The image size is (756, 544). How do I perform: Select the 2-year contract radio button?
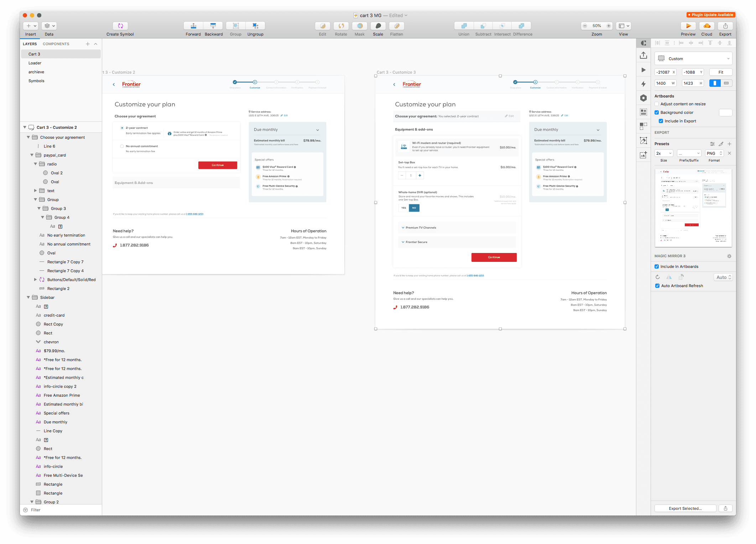pos(122,128)
